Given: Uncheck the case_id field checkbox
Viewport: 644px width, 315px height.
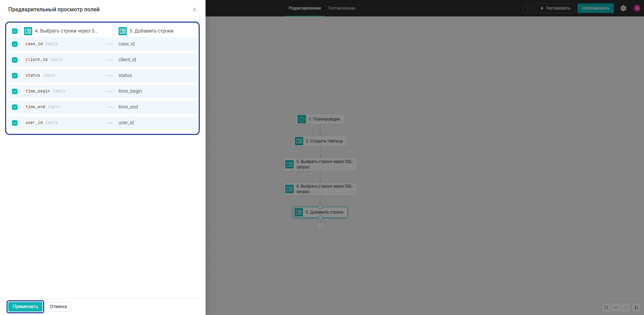Looking at the screenshot, I should (15, 44).
